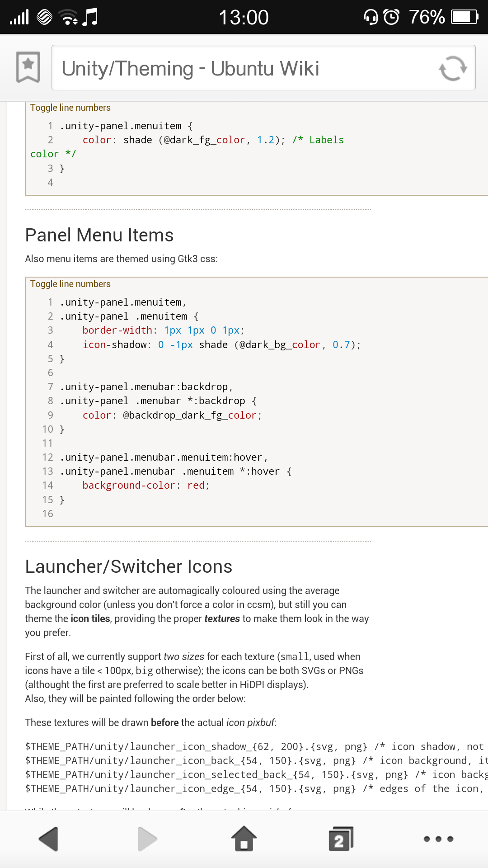Viewport: 488px width, 868px height.
Task: Tap the Unity/Theming address bar
Action: click(x=244, y=68)
